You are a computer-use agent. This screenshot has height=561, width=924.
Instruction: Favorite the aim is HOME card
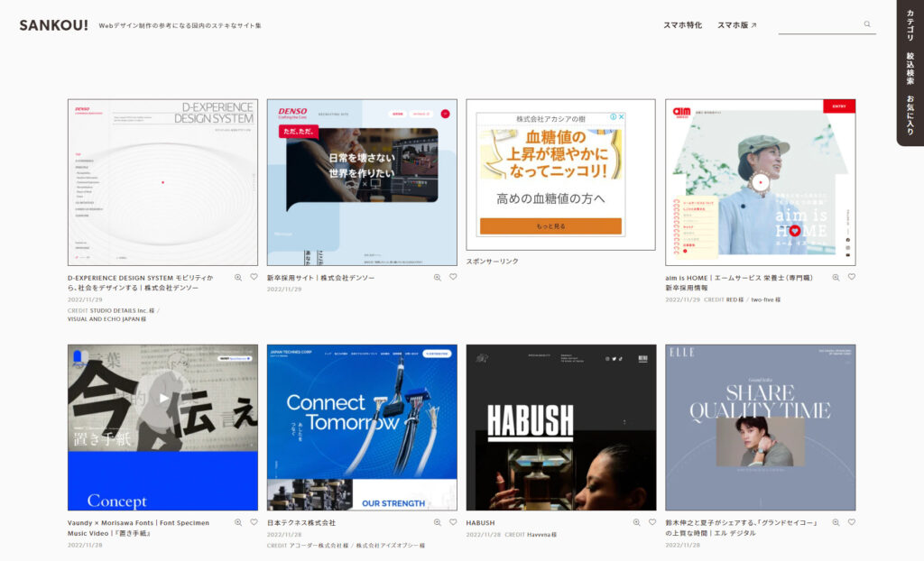852,276
